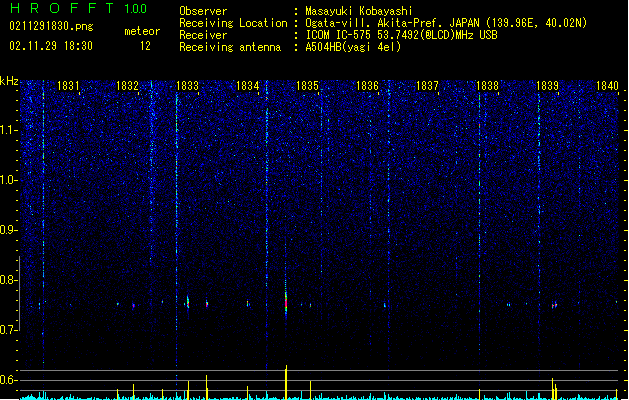Click the 1834 time axis label
The image size is (629, 400).
pyautogui.click(x=248, y=86)
